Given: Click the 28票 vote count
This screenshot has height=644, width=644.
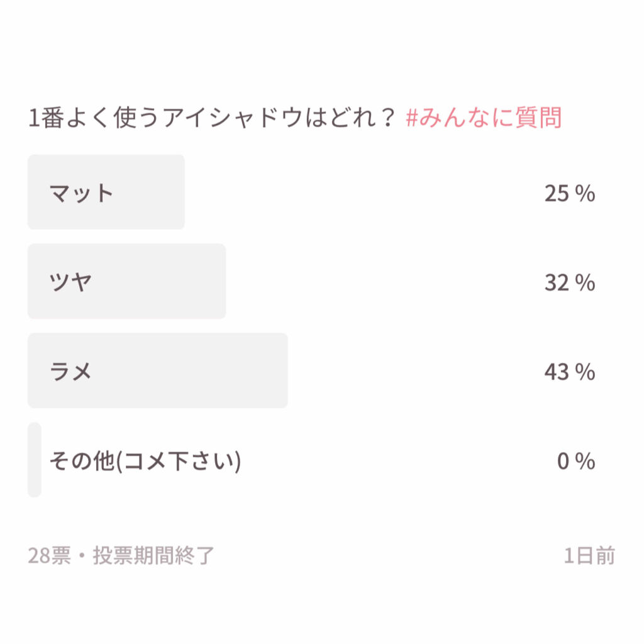Looking at the screenshot, I should pyautogui.click(x=49, y=556).
